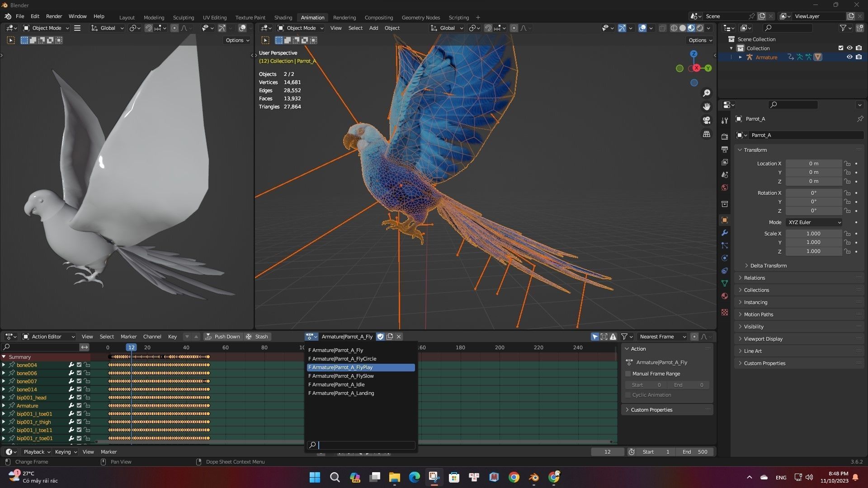Click the current frame 12 field
This screenshot has width=868, height=488.
point(608,452)
